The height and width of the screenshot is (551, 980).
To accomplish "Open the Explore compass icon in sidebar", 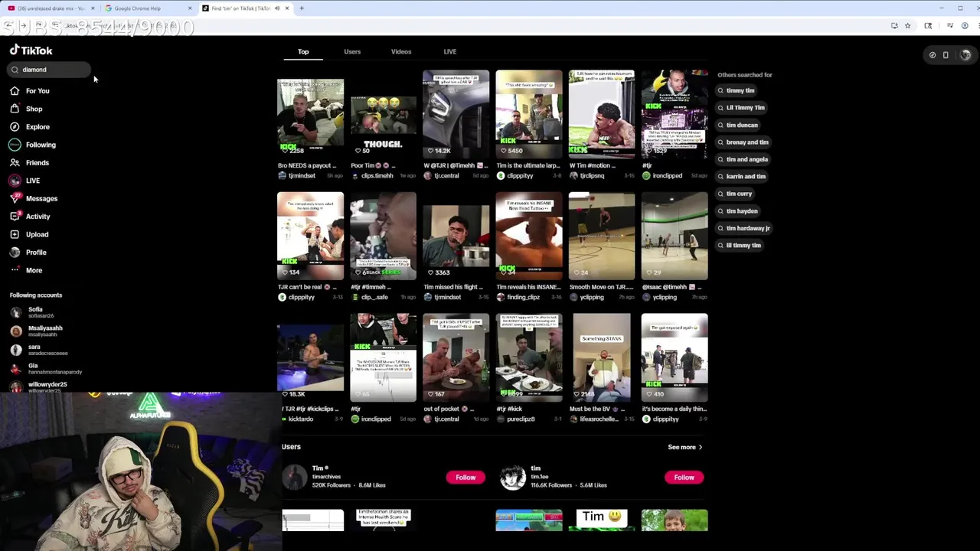I will [15, 127].
